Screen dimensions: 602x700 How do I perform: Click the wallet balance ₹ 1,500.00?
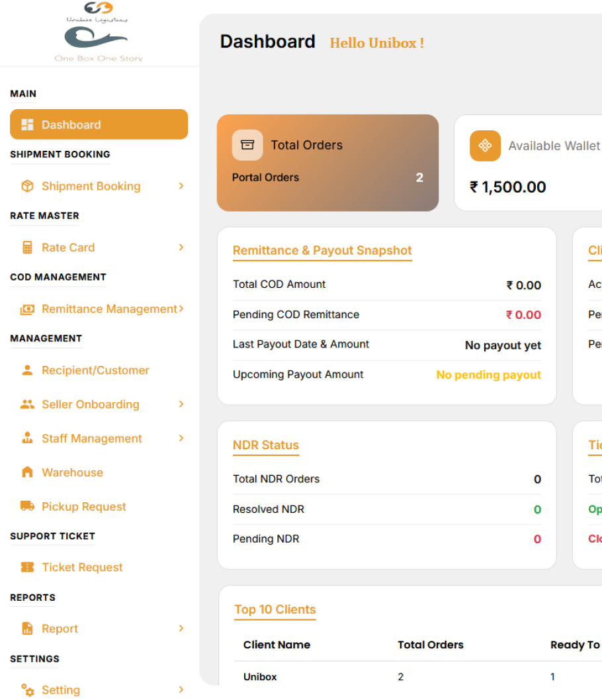click(508, 187)
